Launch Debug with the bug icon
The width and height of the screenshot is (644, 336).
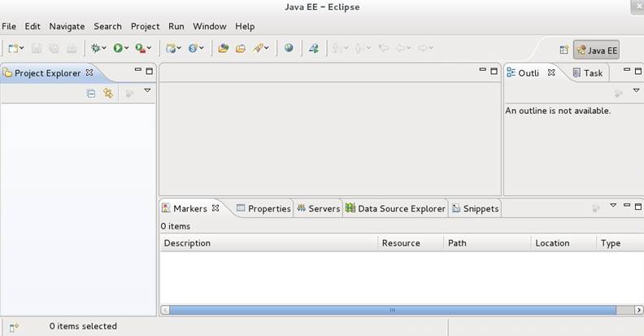pos(96,49)
